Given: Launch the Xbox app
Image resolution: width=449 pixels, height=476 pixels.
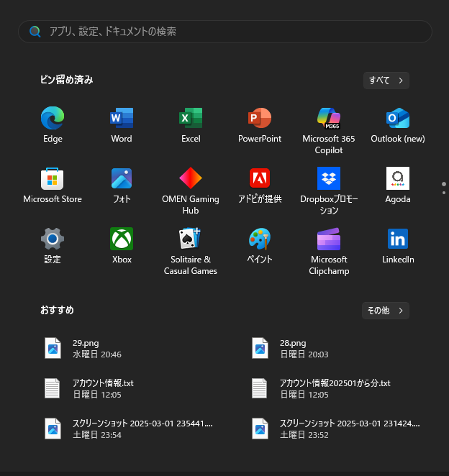Looking at the screenshot, I should (x=122, y=246).
